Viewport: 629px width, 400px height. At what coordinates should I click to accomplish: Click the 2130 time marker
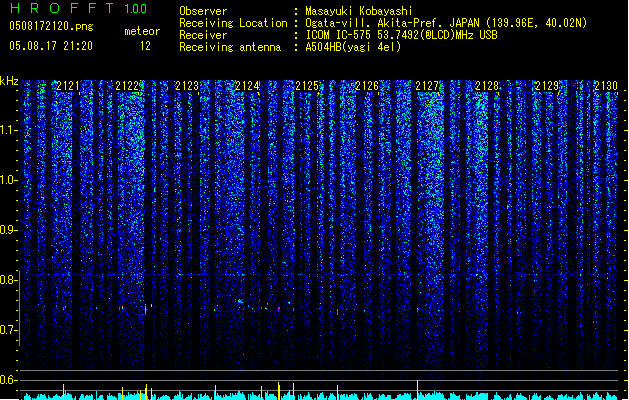[x=606, y=86]
